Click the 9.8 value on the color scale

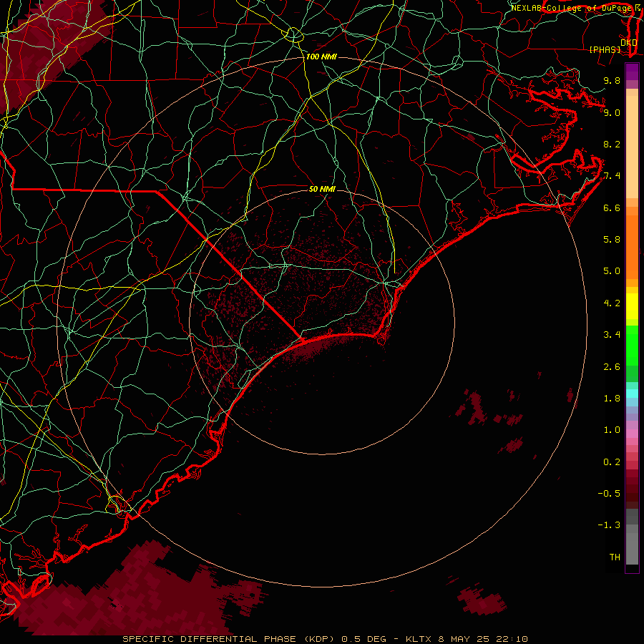point(612,80)
